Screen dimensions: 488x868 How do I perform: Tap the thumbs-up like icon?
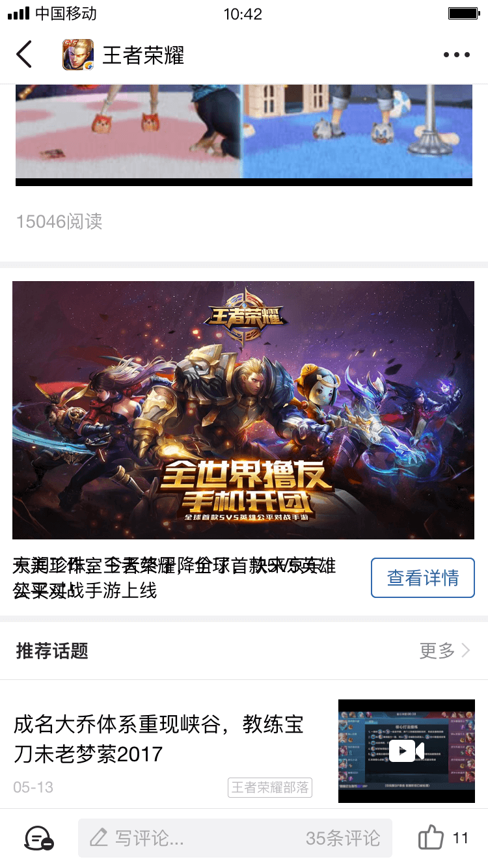coord(431,837)
